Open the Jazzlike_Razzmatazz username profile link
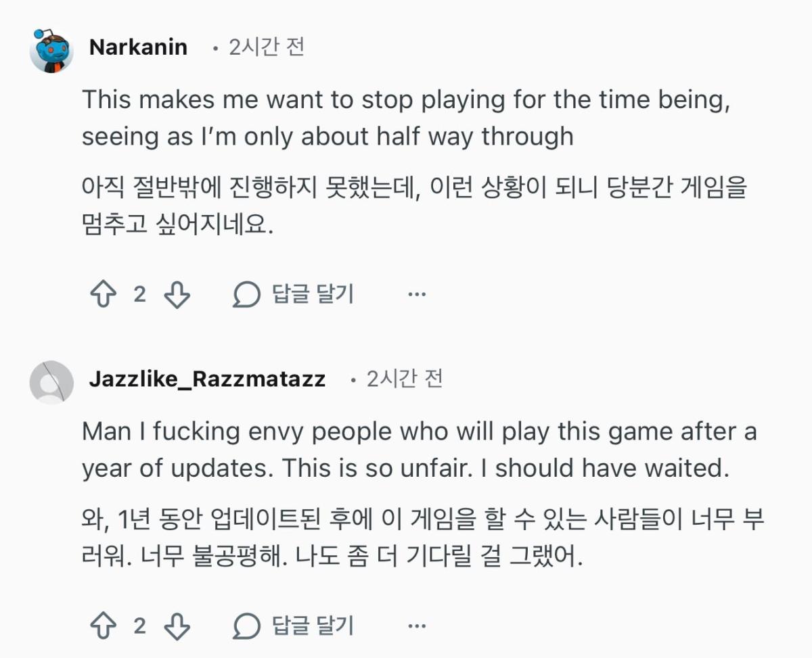812x658 pixels. 207,379
